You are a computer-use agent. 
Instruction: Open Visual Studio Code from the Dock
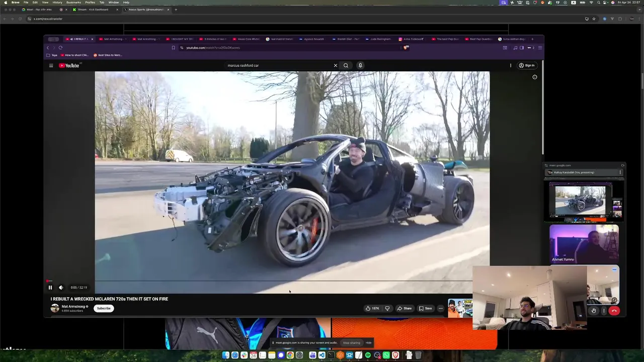tap(321, 355)
